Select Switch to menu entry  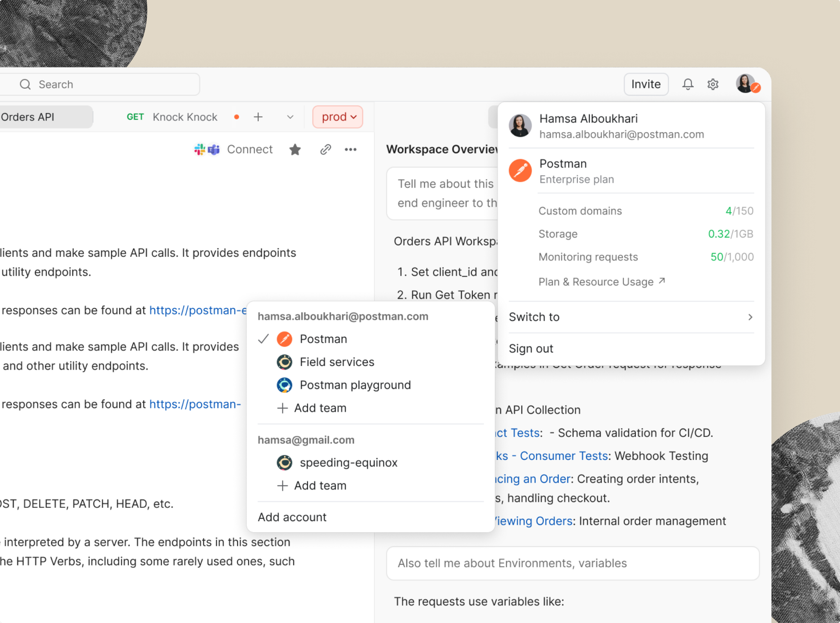pyautogui.click(x=631, y=317)
